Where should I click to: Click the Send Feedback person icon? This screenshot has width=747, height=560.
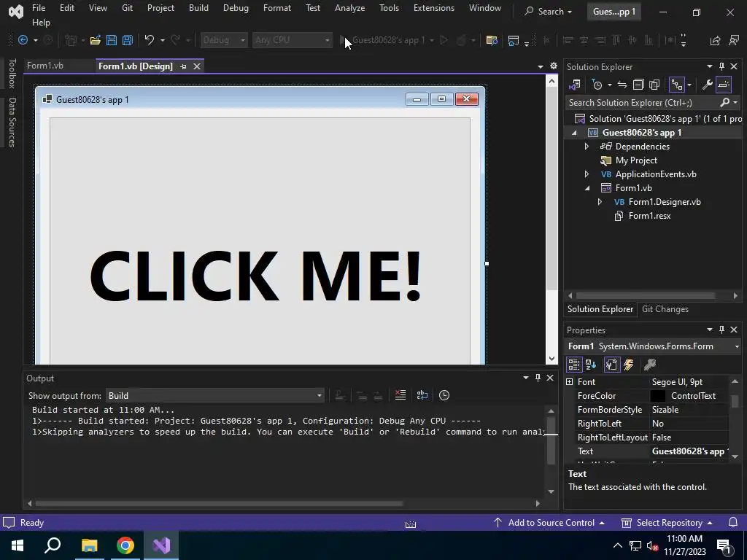(734, 41)
